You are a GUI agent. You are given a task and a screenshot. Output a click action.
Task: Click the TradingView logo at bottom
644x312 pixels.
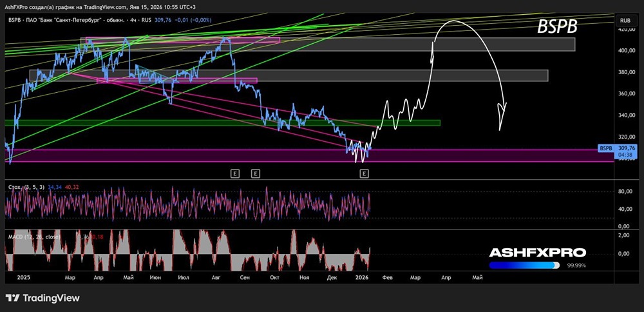click(43, 298)
